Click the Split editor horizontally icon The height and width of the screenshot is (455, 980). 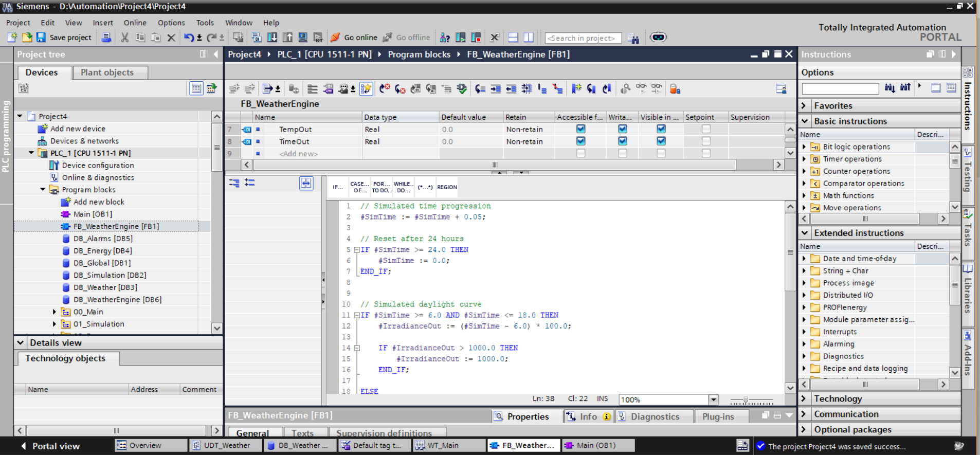point(513,38)
